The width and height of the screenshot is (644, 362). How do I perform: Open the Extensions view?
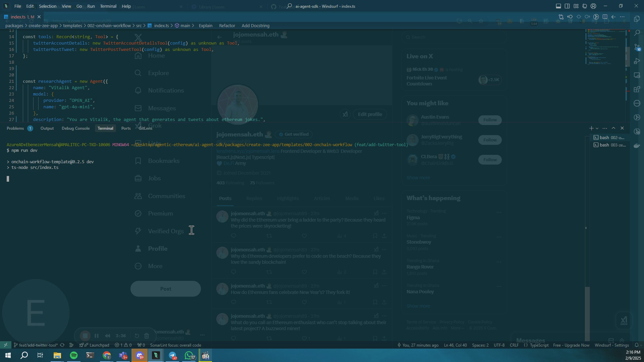pos(637,89)
